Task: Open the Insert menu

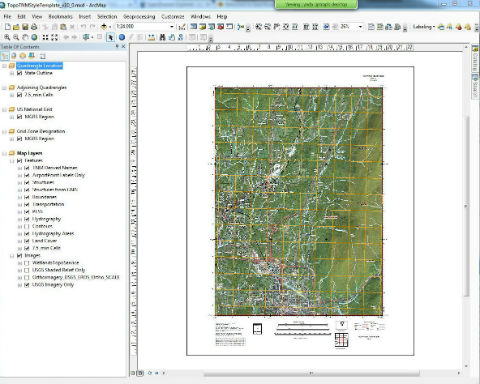Action: 85,16
